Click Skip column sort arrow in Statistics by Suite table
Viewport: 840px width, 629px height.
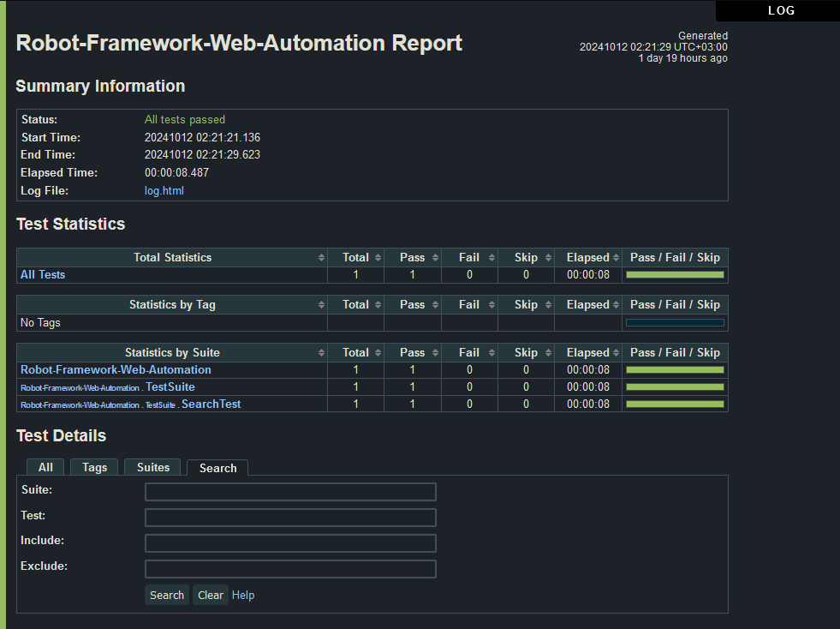pos(548,353)
